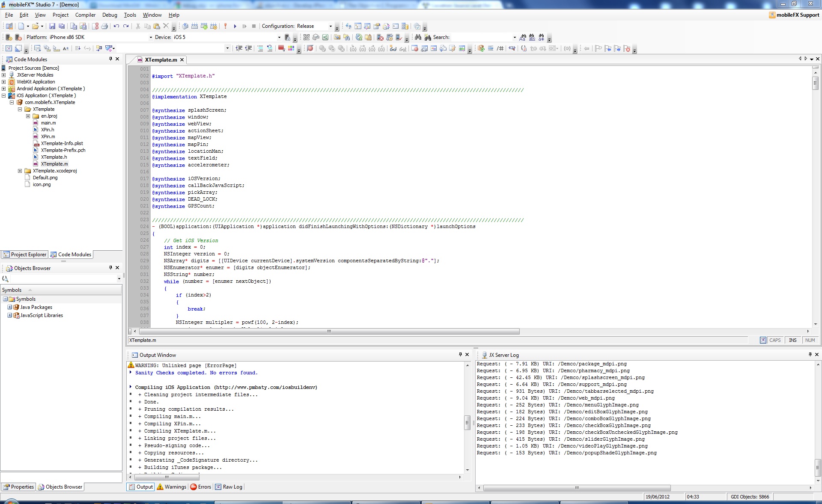Switch to the Warnings tab

coord(175,487)
